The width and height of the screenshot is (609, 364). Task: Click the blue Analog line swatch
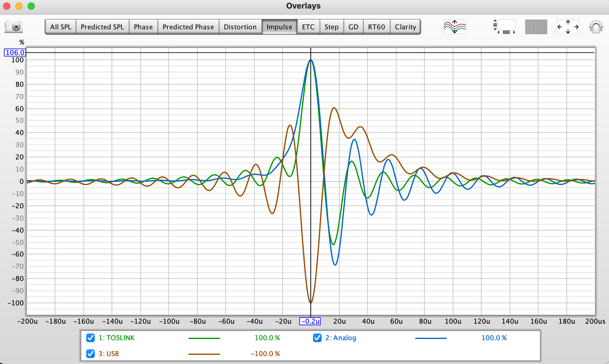431,338
